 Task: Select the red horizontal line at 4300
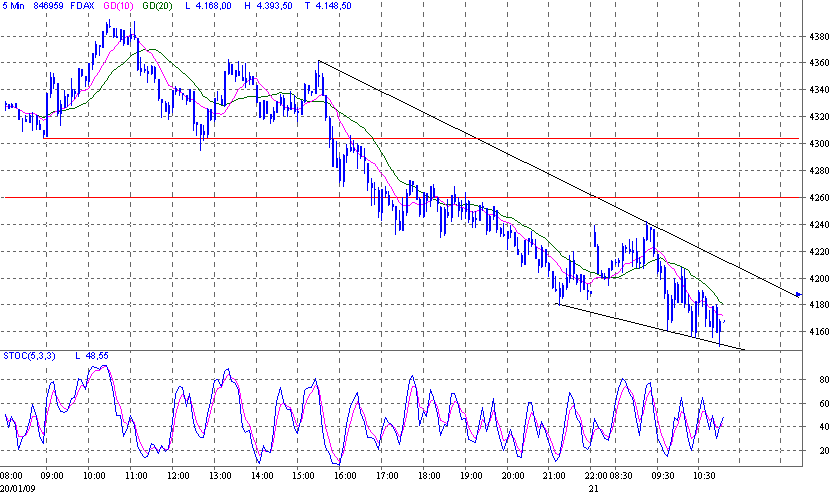[x=421, y=139]
